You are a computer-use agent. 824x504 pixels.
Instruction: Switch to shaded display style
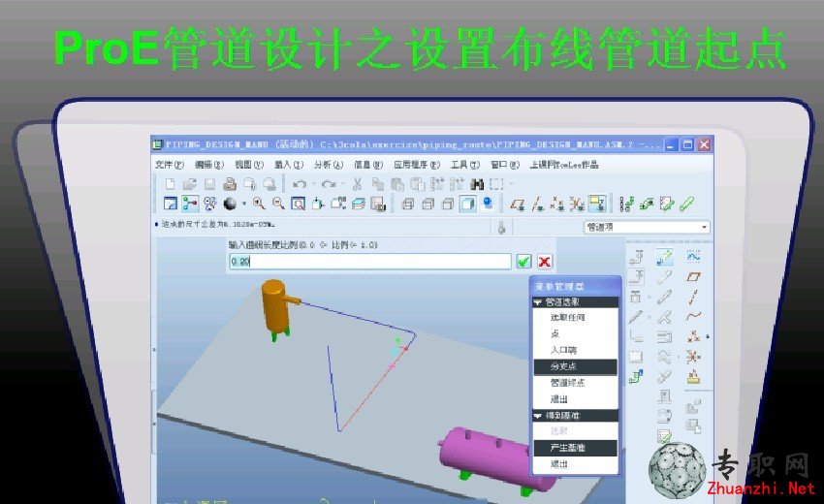pyautogui.click(x=467, y=204)
